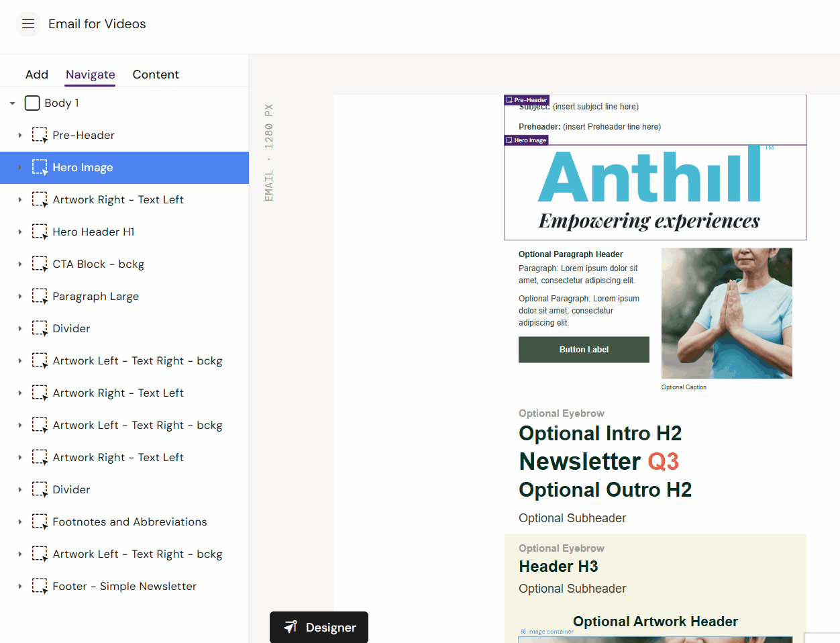Screen dimensions: 840x643
Task: Expand the Pre-Header tree node
Action: click(20, 136)
